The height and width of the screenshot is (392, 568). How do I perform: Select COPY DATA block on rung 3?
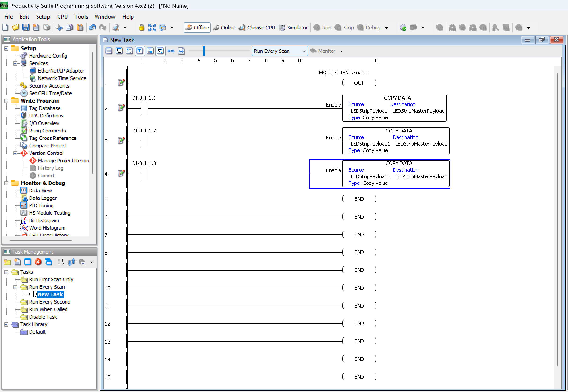click(396, 141)
